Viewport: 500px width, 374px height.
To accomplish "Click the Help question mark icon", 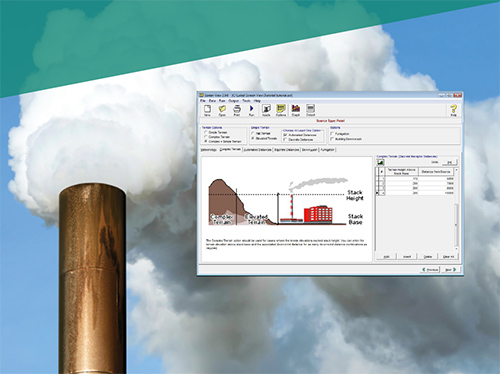I will point(453,110).
